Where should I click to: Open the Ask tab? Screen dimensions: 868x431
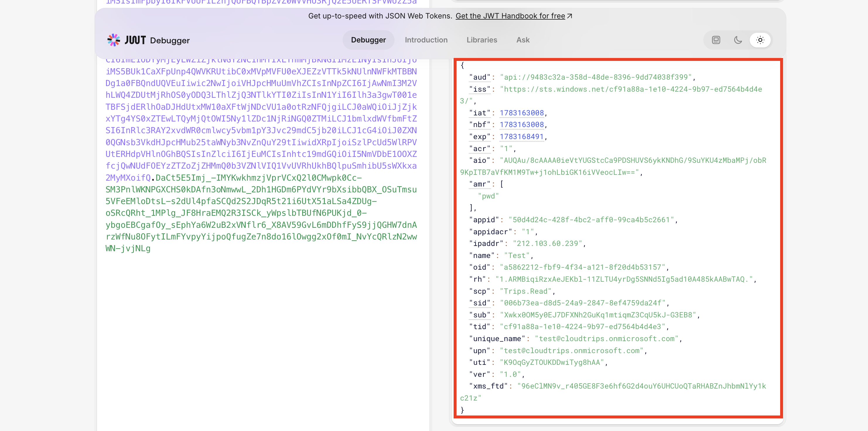523,40
